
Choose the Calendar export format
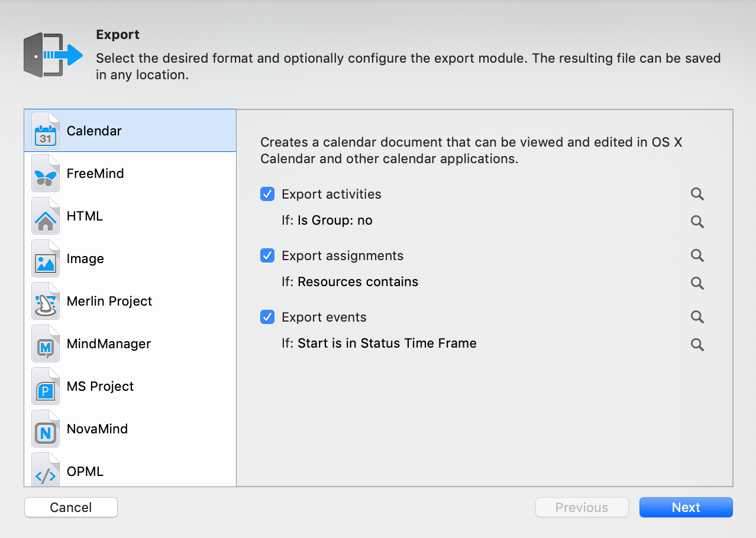coord(130,131)
